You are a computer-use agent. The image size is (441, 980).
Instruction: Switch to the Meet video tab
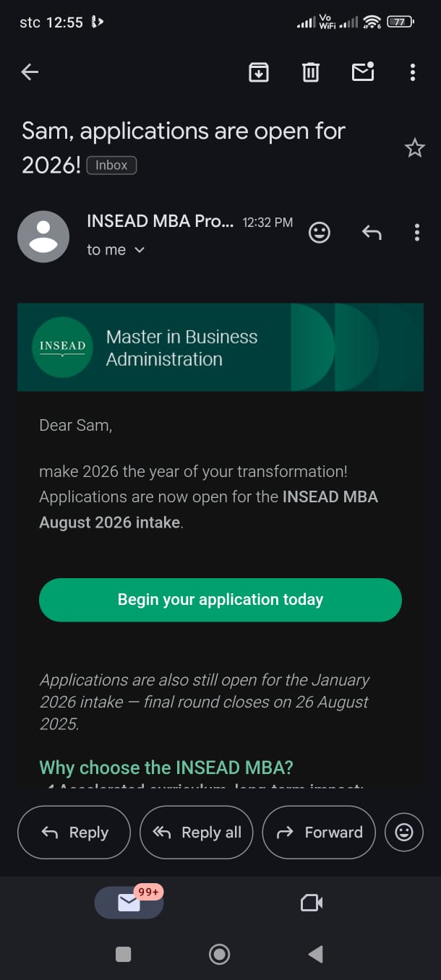click(311, 902)
